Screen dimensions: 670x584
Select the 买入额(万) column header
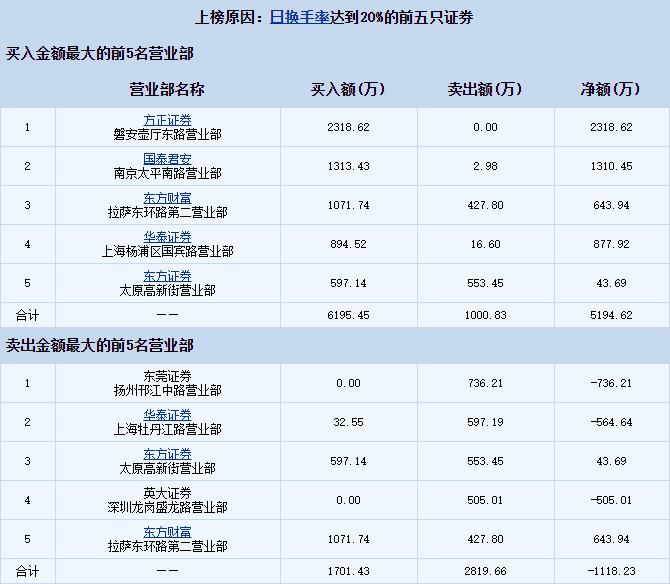[x=348, y=89]
